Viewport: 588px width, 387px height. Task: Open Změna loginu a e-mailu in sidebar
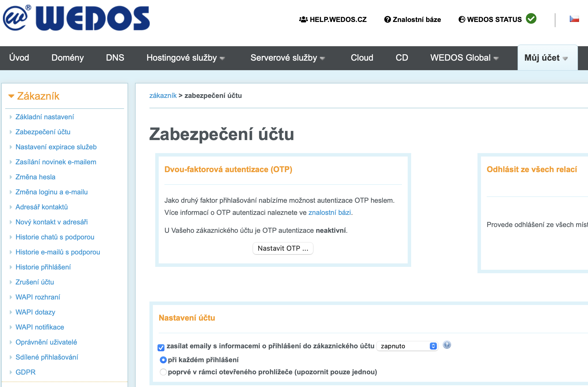[52, 192]
